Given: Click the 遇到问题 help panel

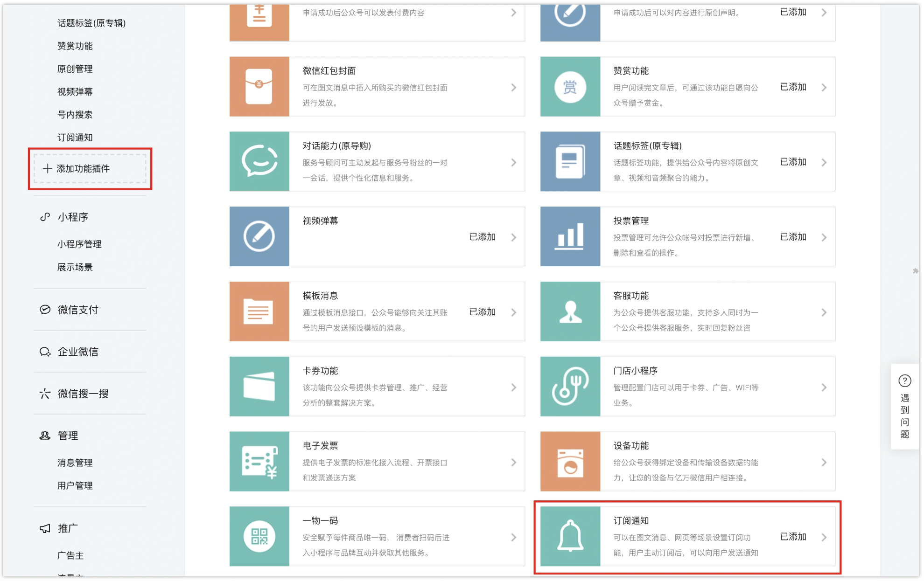Looking at the screenshot, I should point(904,406).
